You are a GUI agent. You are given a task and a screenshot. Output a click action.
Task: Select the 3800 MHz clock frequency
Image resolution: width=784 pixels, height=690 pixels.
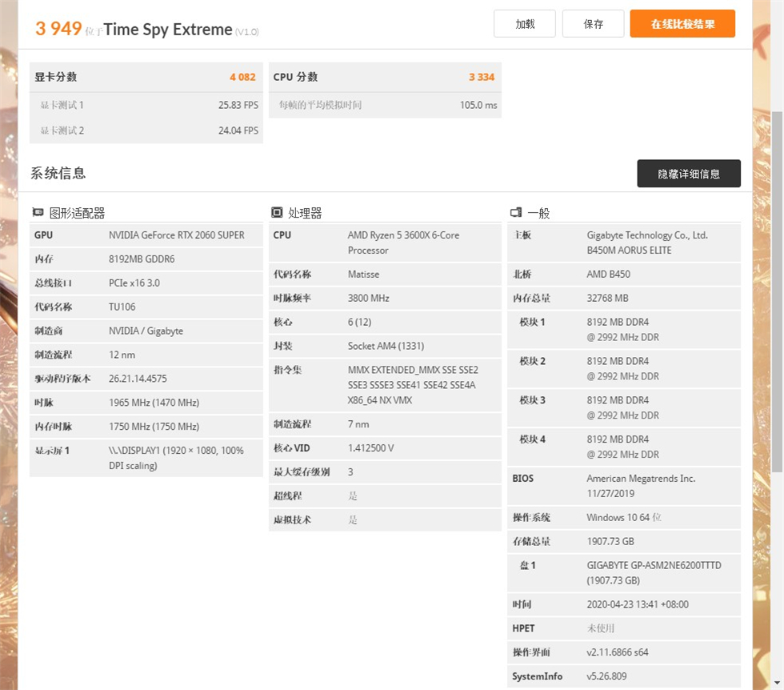(369, 299)
